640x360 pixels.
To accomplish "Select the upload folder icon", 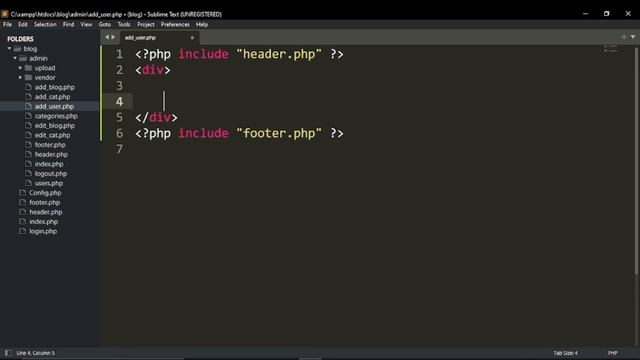I will [29, 68].
